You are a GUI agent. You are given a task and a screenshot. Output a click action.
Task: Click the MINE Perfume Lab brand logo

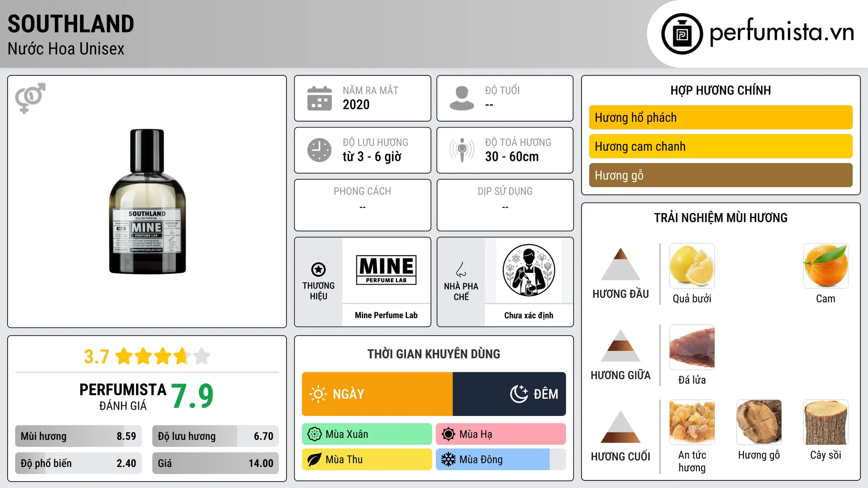(x=386, y=270)
